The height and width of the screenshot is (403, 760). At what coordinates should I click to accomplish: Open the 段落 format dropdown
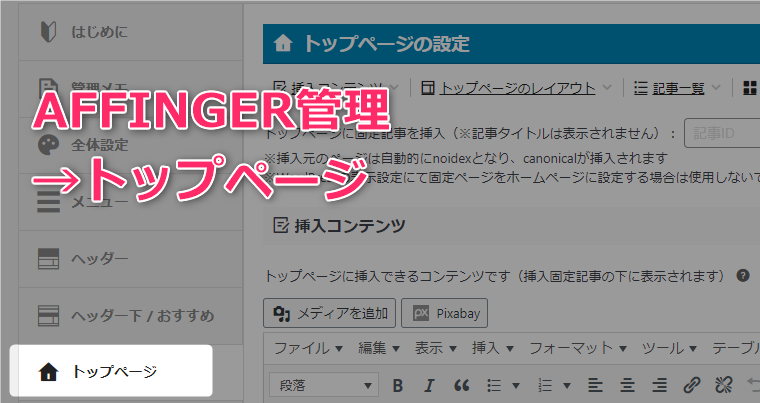324,386
